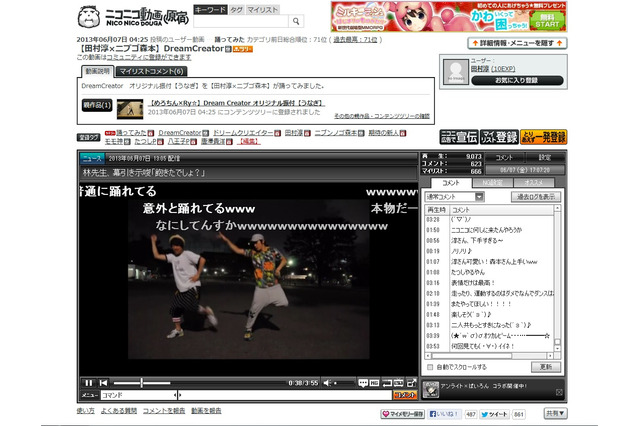The height and width of the screenshot is (426, 640).
Task: Click the dictionary icon beside the video title
Action: [228, 49]
